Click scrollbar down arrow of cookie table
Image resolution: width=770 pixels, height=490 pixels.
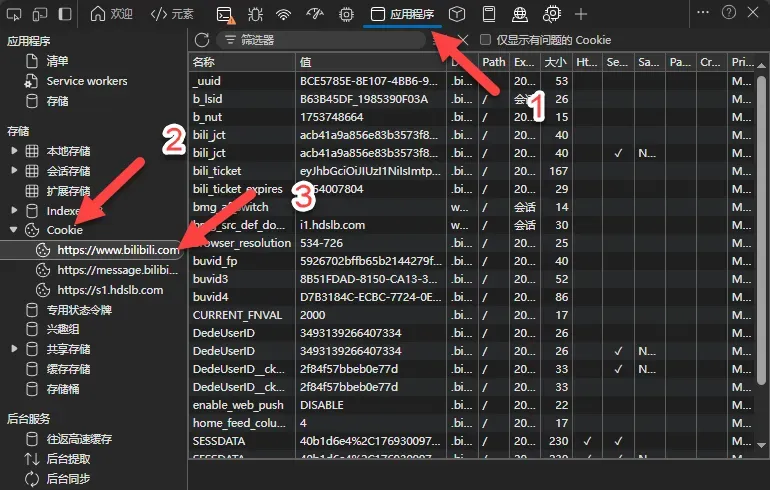(762, 445)
